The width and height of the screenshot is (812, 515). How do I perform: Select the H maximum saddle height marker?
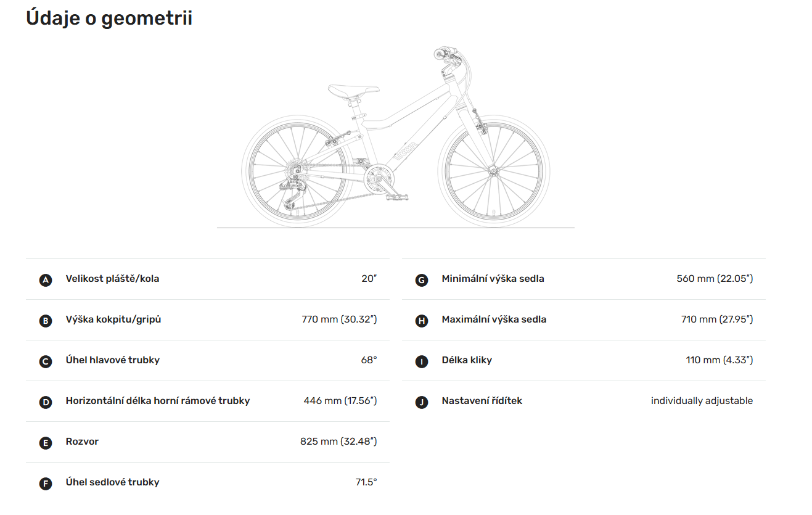click(422, 321)
